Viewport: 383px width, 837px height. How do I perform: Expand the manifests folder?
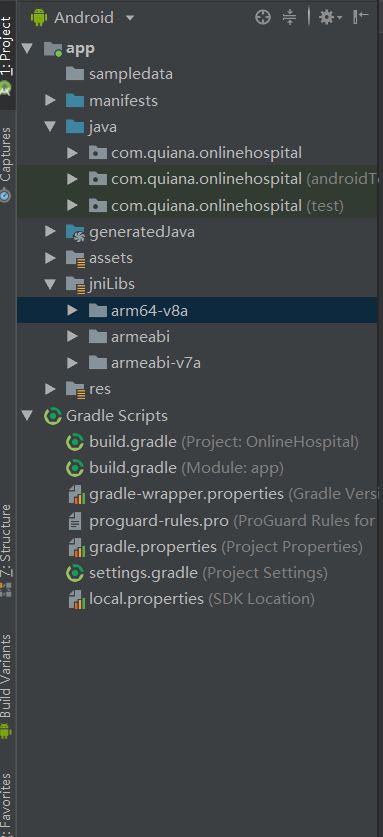pos(50,100)
